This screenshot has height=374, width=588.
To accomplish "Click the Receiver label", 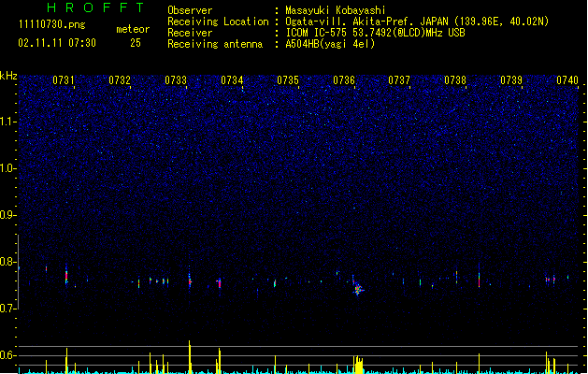I will [x=190, y=33].
